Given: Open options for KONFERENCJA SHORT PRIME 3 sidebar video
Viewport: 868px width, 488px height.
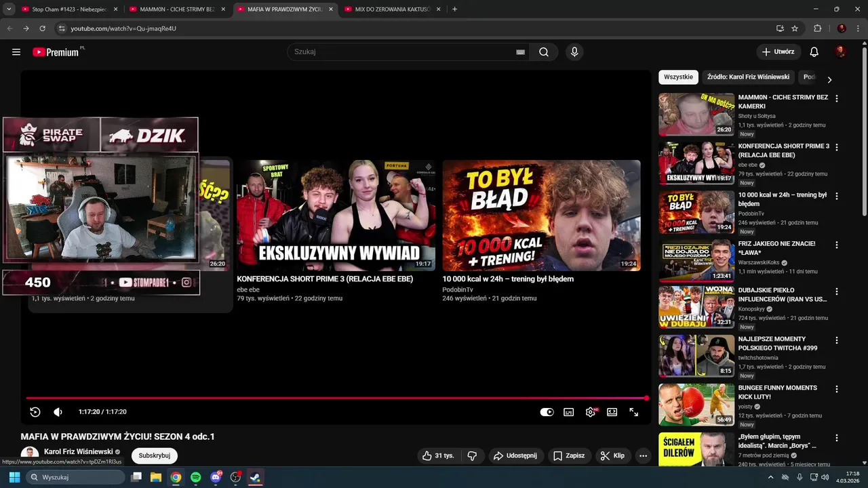Looking at the screenshot, I should coord(837,147).
